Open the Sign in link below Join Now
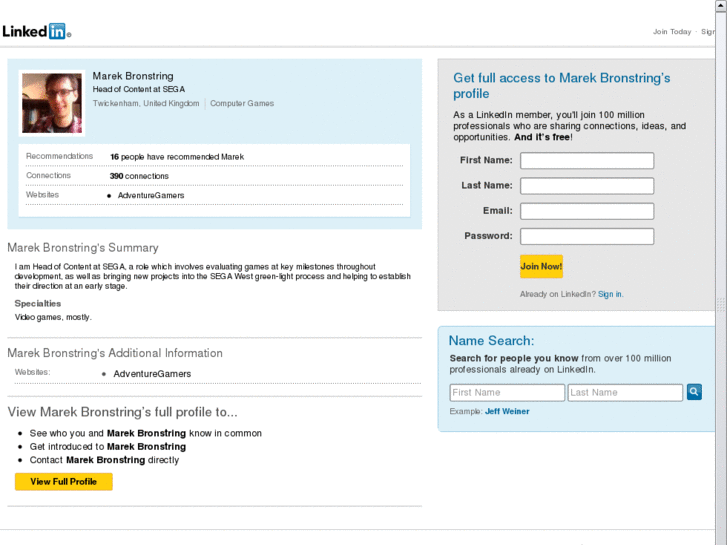The image size is (727, 545). pos(610,294)
